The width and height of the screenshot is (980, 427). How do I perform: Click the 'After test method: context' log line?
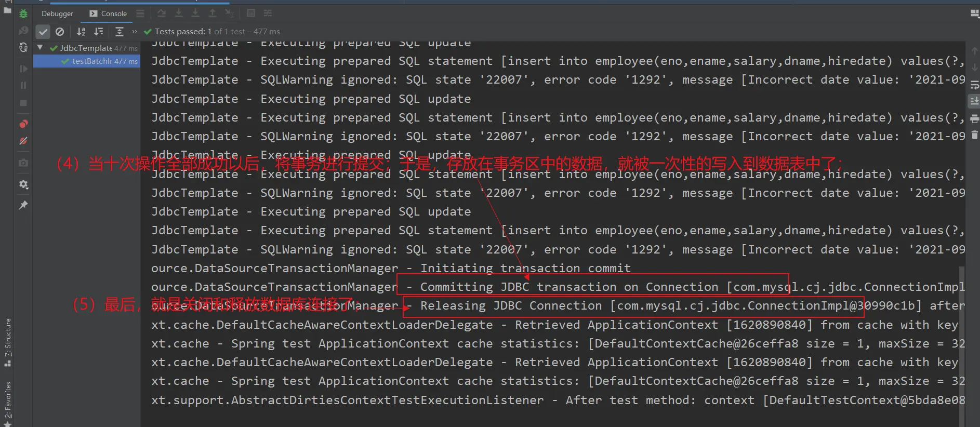tap(558, 400)
